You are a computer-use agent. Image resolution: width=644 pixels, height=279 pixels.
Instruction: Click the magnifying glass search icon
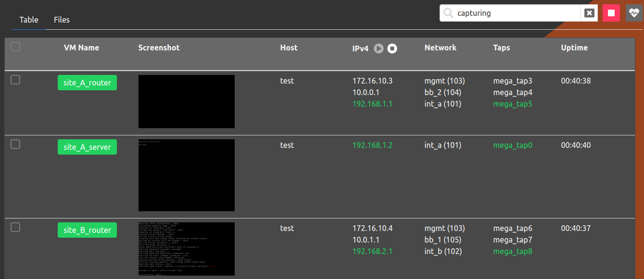449,13
